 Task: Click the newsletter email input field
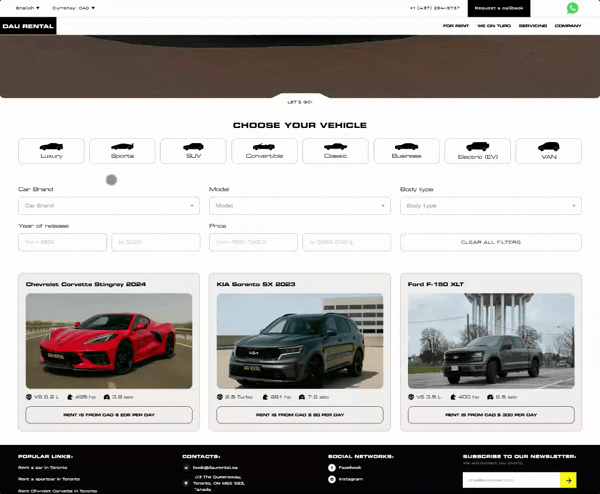pos(511,480)
